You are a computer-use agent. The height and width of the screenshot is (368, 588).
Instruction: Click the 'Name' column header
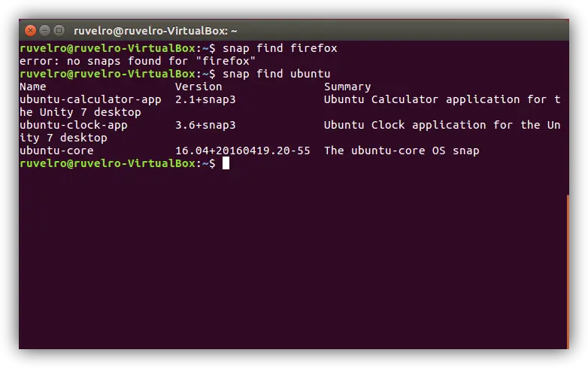[33, 87]
